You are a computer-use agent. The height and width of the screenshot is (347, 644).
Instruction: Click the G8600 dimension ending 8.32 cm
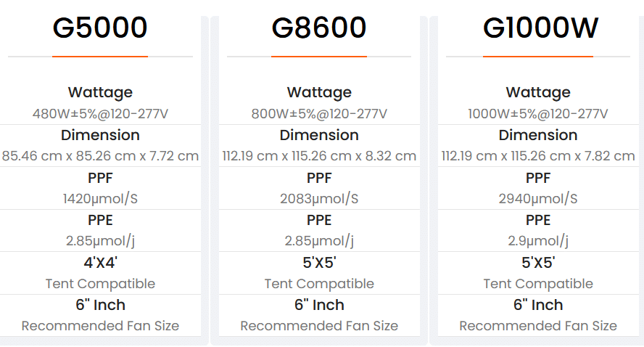pyautogui.click(x=319, y=156)
